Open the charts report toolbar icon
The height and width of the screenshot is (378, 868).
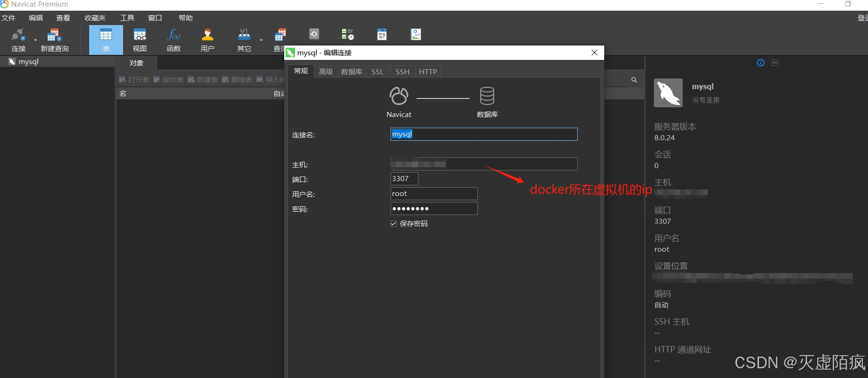pos(416,34)
